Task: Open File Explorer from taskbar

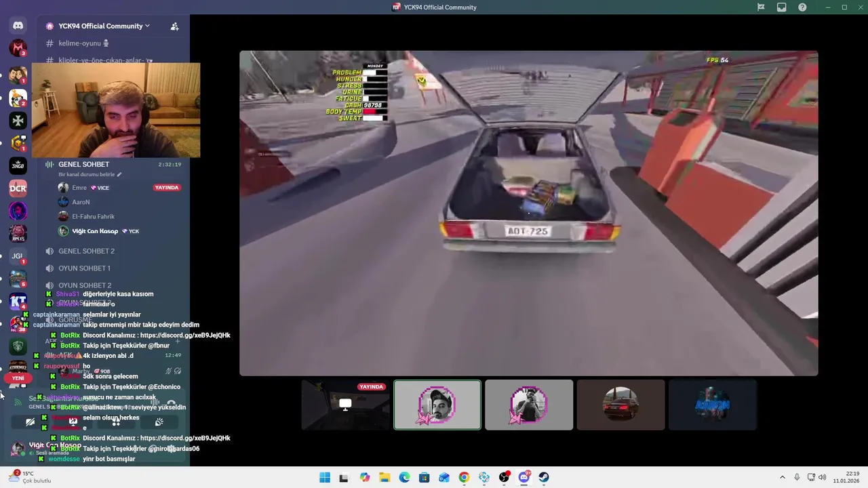Action: (x=384, y=477)
